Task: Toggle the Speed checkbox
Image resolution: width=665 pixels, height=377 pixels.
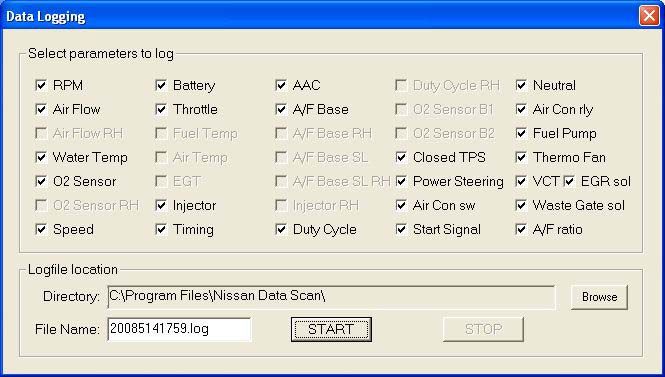Action: coord(41,229)
